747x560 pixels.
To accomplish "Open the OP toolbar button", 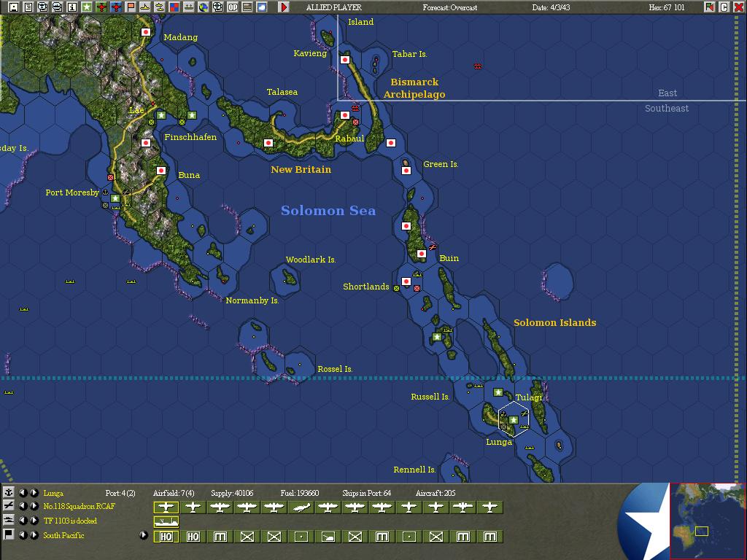I will pyautogui.click(x=233, y=7).
